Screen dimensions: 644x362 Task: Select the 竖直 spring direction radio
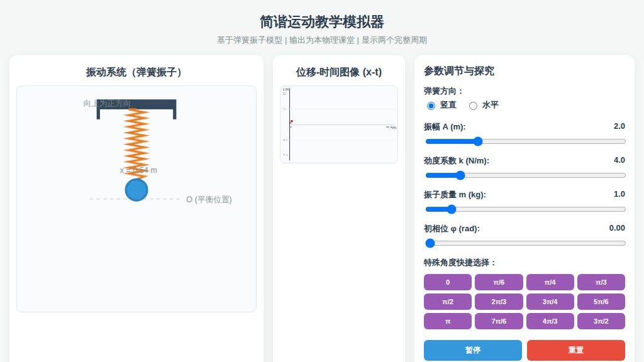point(431,106)
